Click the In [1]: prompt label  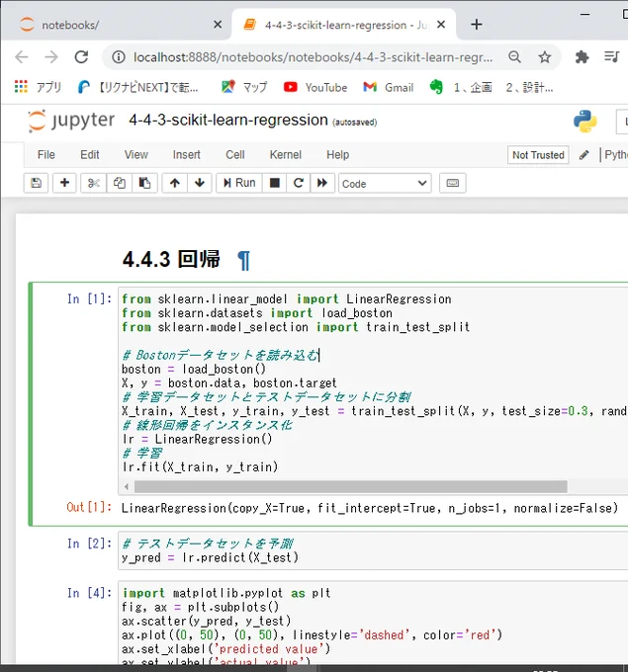[x=89, y=299]
